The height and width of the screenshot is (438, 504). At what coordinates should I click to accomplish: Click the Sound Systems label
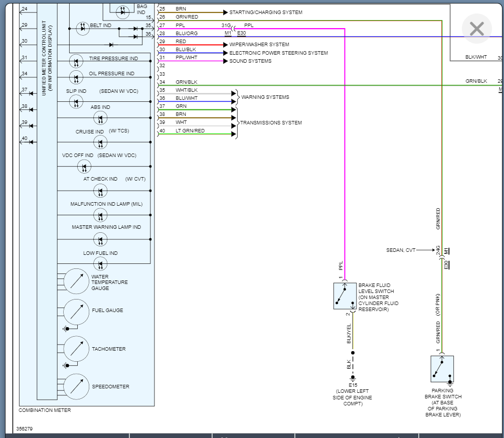tap(250, 61)
